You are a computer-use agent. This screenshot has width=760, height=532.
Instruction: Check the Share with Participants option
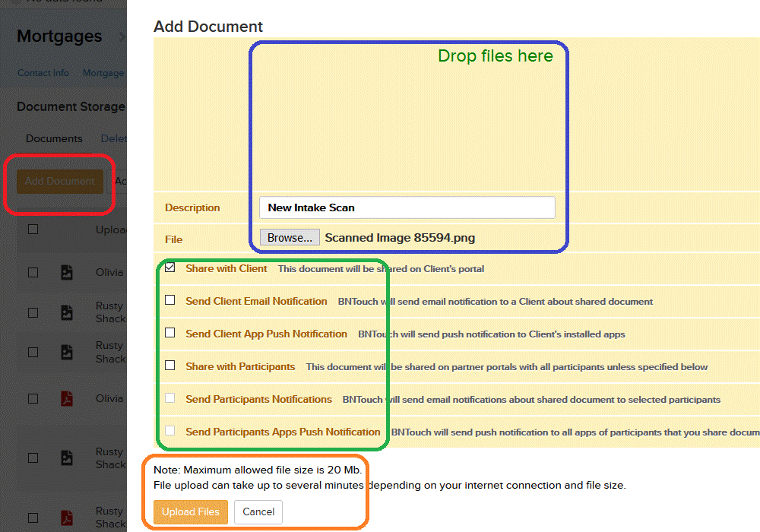[x=169, y=365]
